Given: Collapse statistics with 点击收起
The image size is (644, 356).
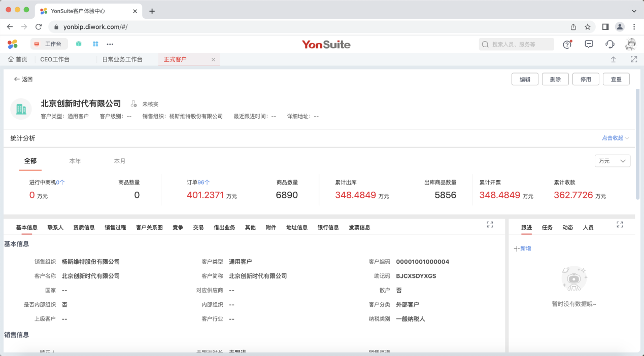Looking at the screenshot, I should coord(616,138).
